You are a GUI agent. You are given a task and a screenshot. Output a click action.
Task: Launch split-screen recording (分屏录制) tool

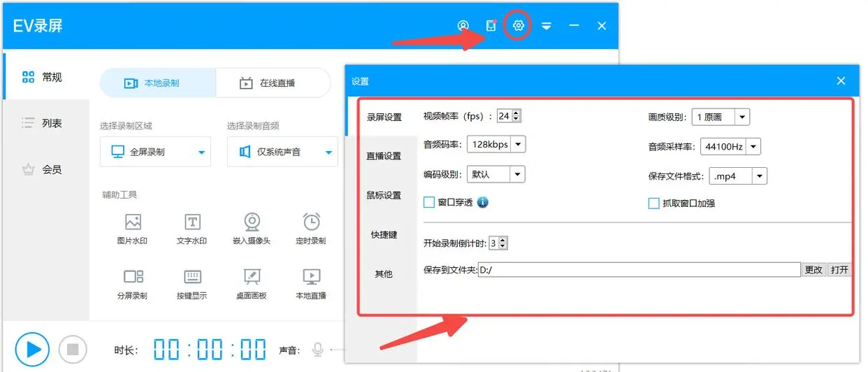pos(133,277)
